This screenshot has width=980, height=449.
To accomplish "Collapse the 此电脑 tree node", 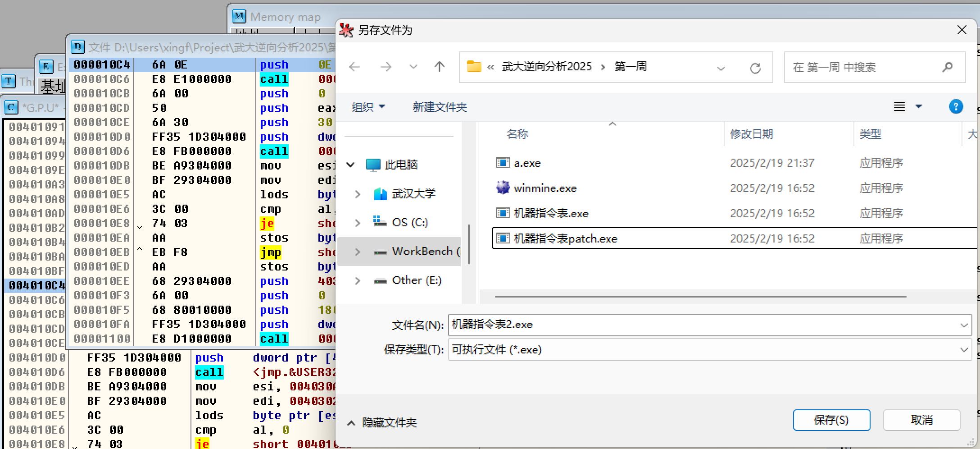I will tap(350, 165).
